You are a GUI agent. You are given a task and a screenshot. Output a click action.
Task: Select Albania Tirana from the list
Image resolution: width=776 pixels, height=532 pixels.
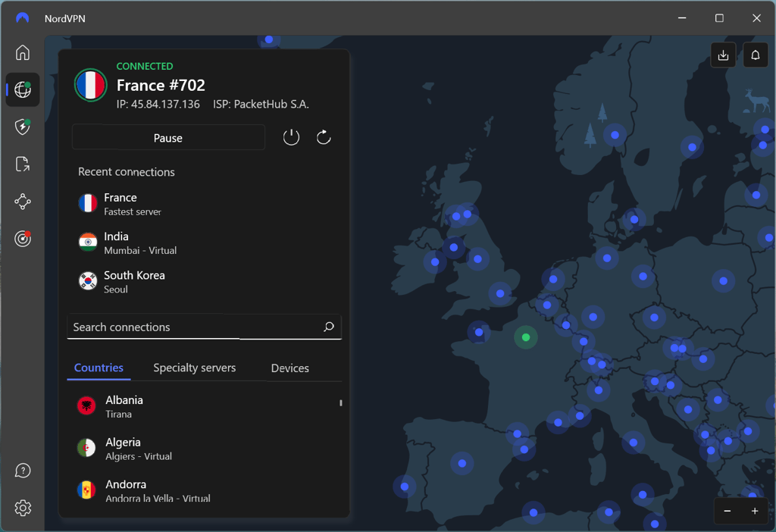(x=203, y=406)
